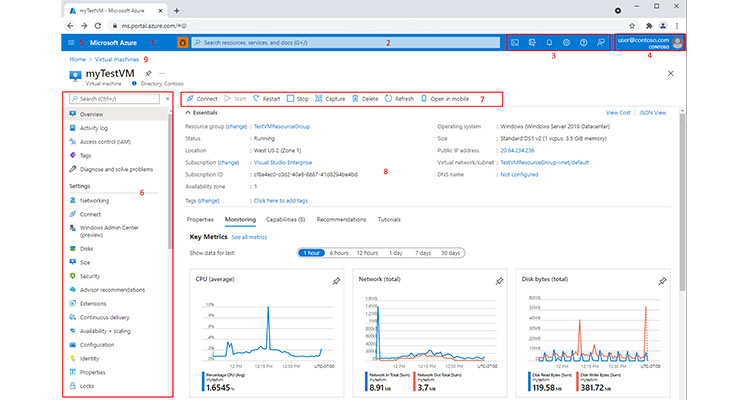The width and height of the screenshot is (748, 400).
Task: Click the global search resources field
Action: [x=346, y=42]
